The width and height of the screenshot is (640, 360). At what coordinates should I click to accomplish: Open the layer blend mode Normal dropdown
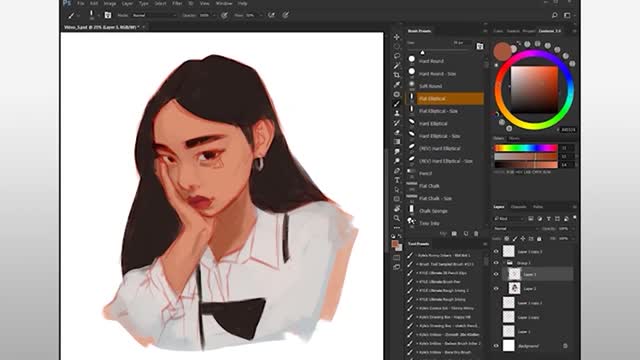pos(516,229)
